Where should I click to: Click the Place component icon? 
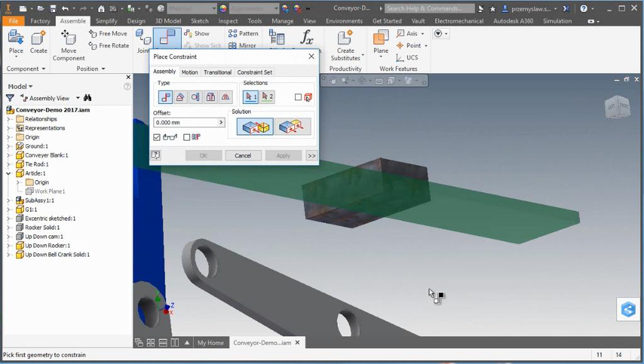(16, 42)
